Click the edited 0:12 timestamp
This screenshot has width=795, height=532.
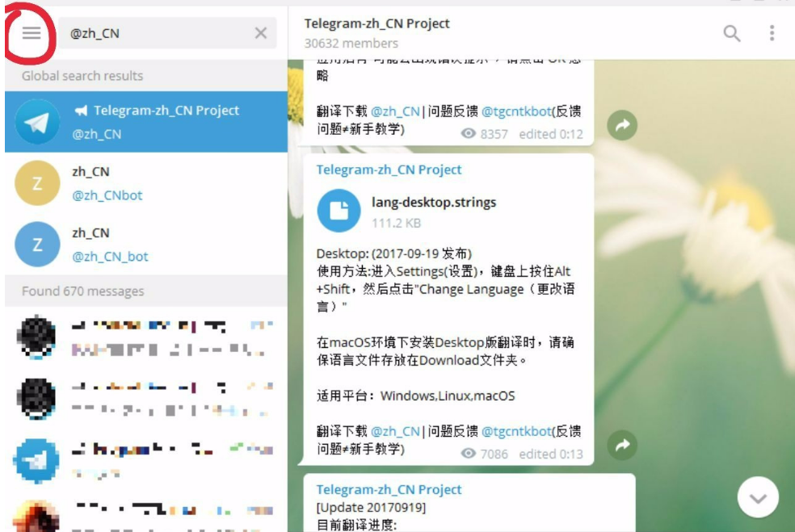click(x=551, y=134)
